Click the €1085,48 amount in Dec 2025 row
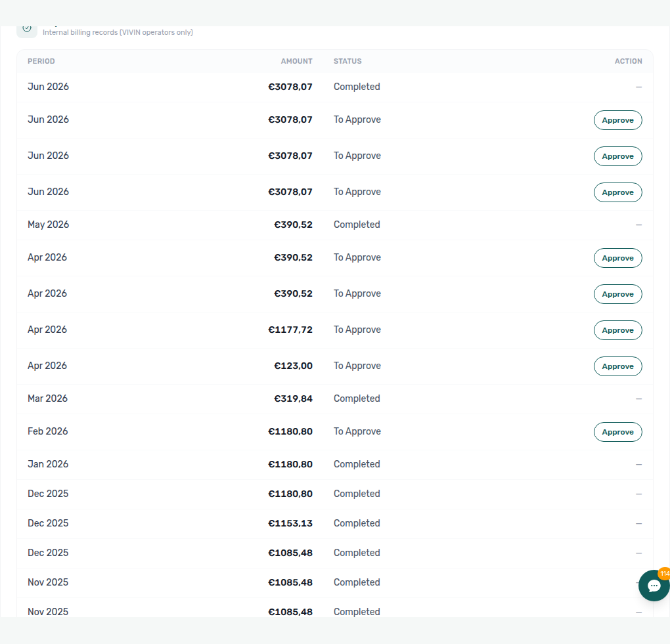 pyautogui.click(x=290, y=553)
